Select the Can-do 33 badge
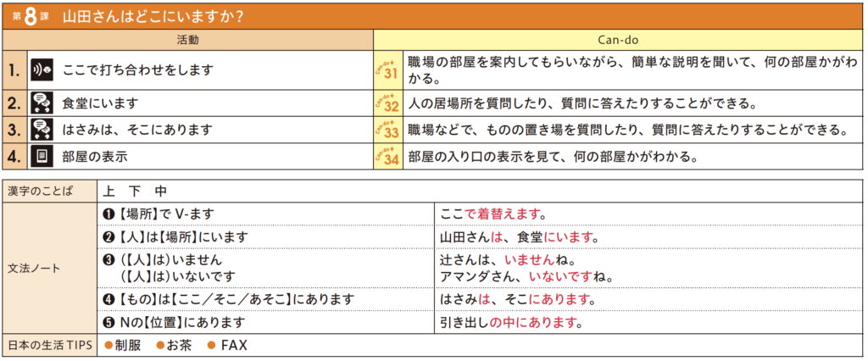 (388, 130)
